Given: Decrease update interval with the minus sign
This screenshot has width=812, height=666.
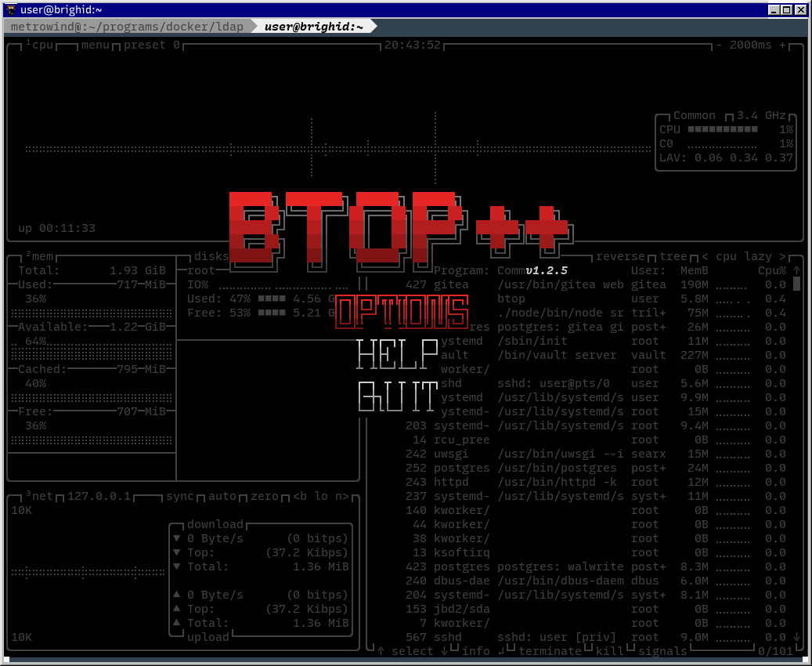Looking at the screenshot, I should pyautogui.click(x=719, y=45).
